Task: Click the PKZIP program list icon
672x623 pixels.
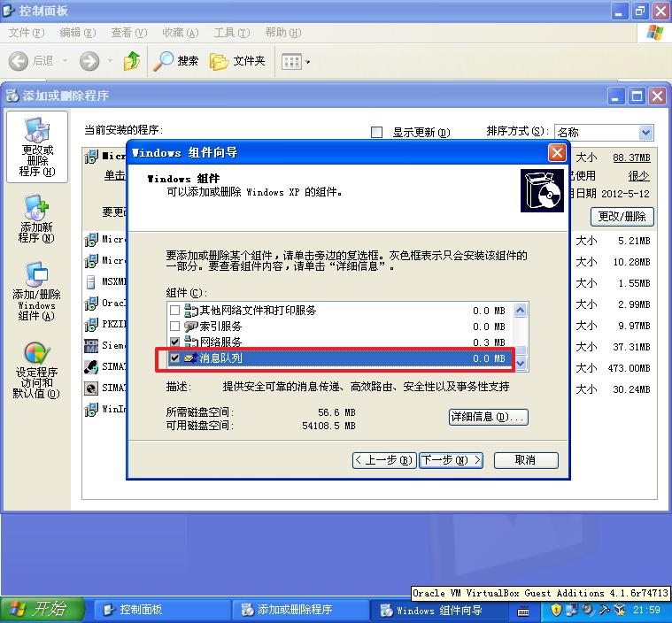Action: [x=91, y=325]
